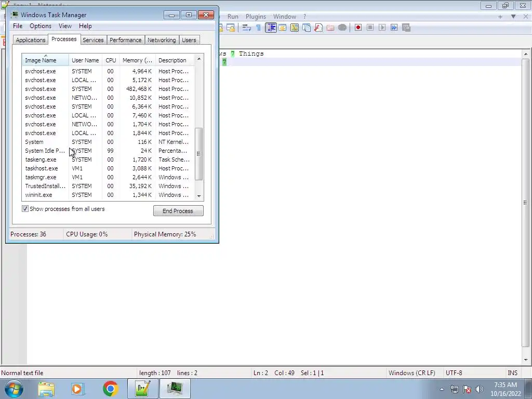Start recording a macro with red dot icon

tap(358, 28)
